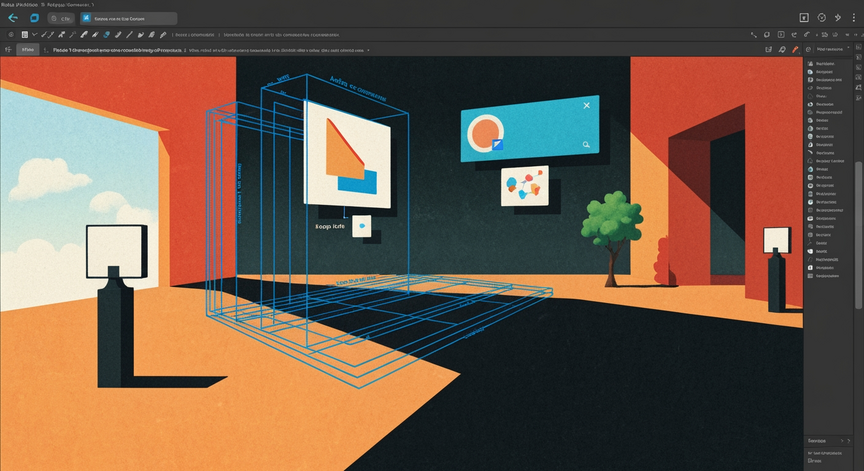Click the vertical scrollbar of the layers panel

(x=858, y=235)
